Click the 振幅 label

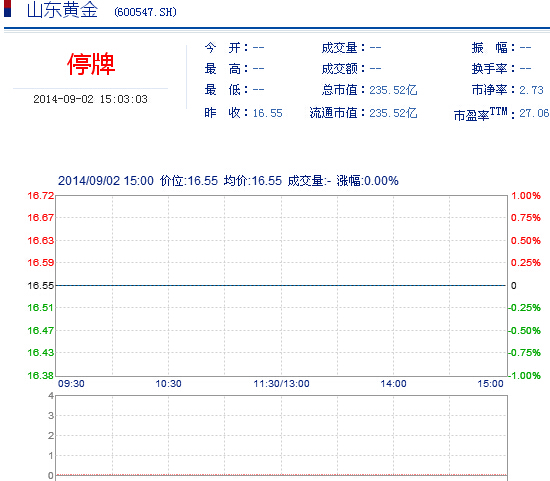(x=493, y=47)
